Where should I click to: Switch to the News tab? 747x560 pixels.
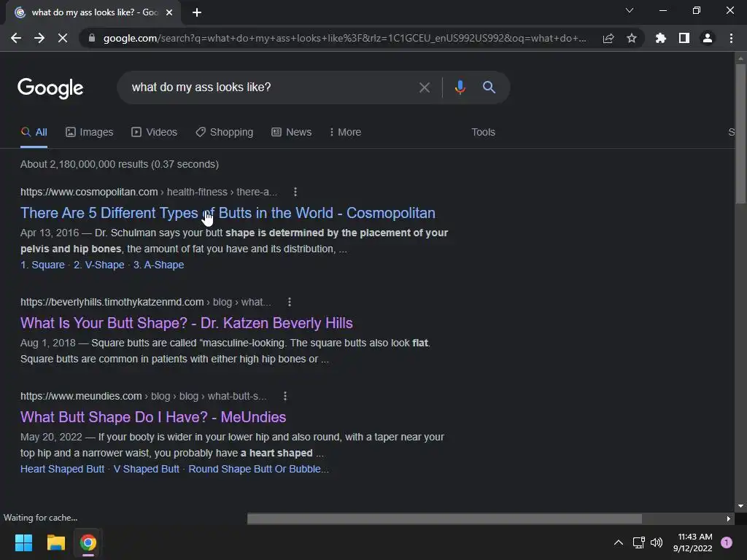(292, 133)
